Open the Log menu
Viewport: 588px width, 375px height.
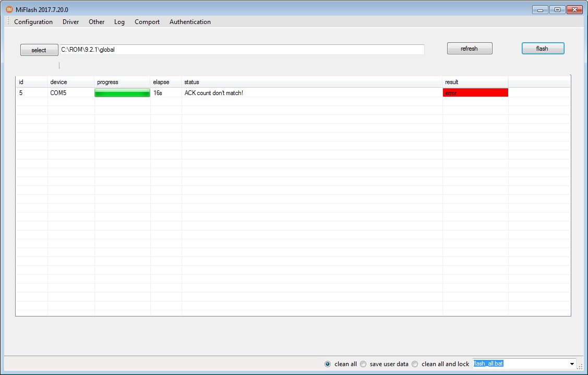click(119, 22)
